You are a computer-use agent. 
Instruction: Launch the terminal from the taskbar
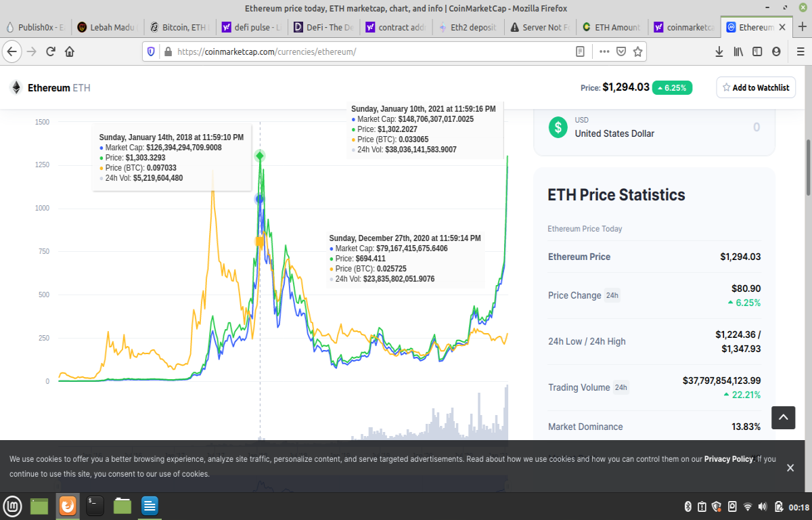(95, 506)
